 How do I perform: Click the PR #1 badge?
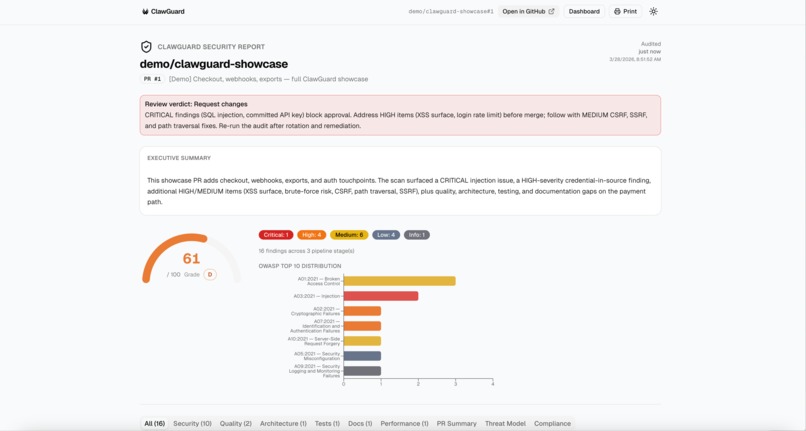pyautogui.click(x=152, y=79)
